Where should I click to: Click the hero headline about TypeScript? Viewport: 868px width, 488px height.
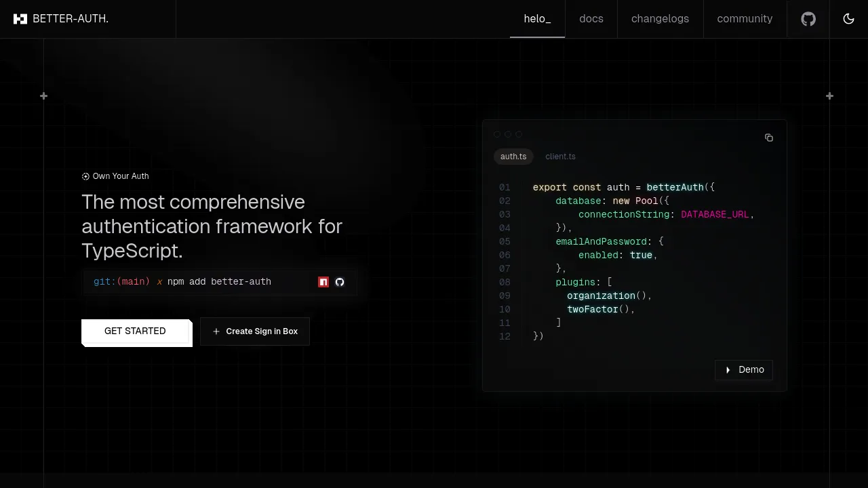[212, 226]
